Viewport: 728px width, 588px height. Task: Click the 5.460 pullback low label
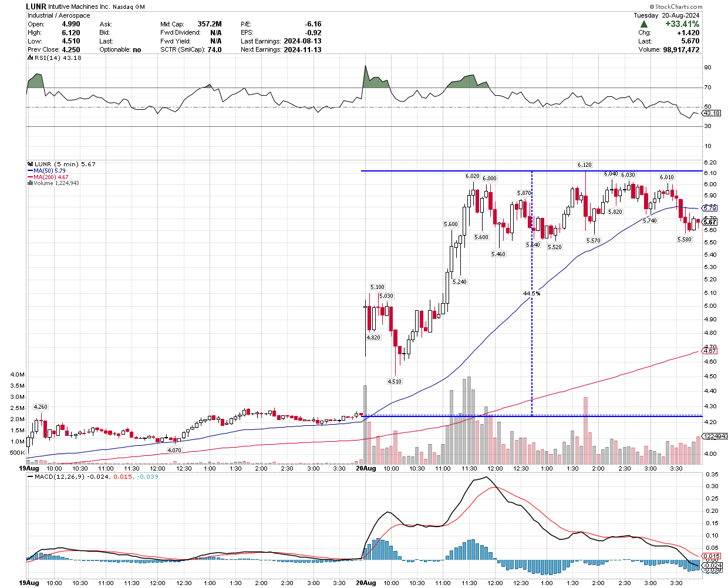(498, 254)
